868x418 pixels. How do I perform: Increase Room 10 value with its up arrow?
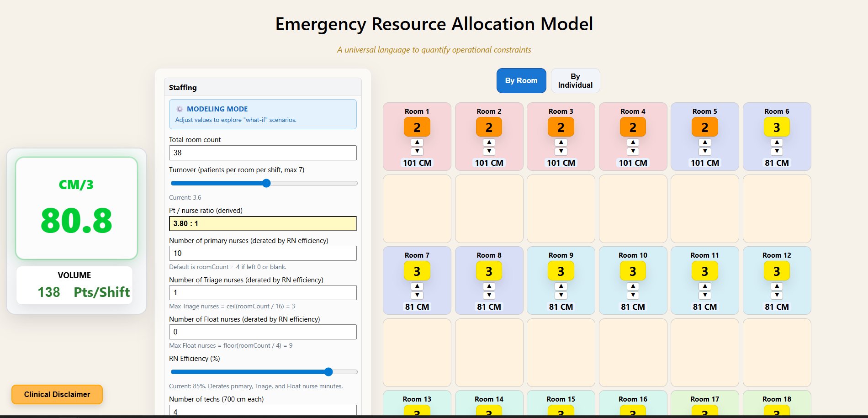633,286
